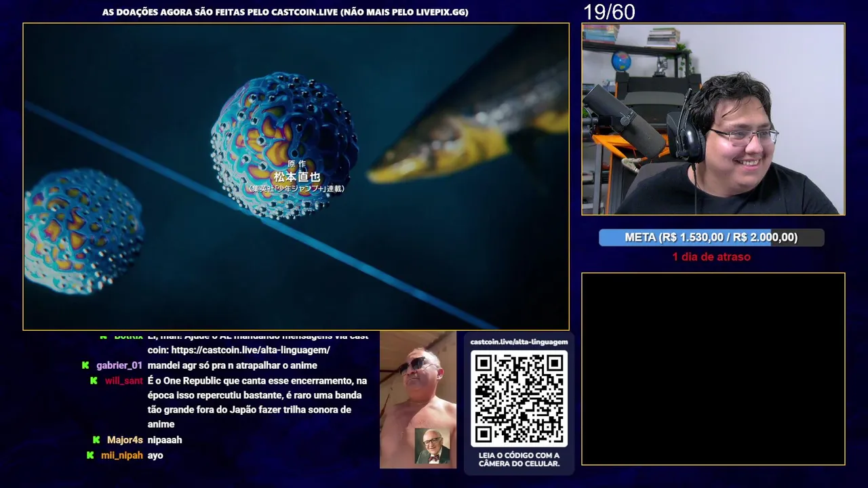Open will_sant username in chat

[x=124, y=381]
